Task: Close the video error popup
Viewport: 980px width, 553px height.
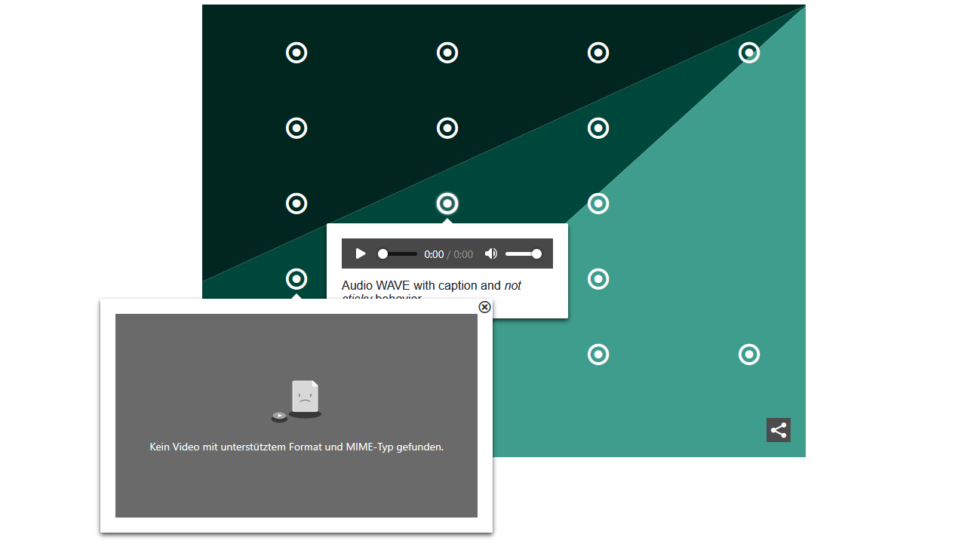Action: tap(484, 307)
